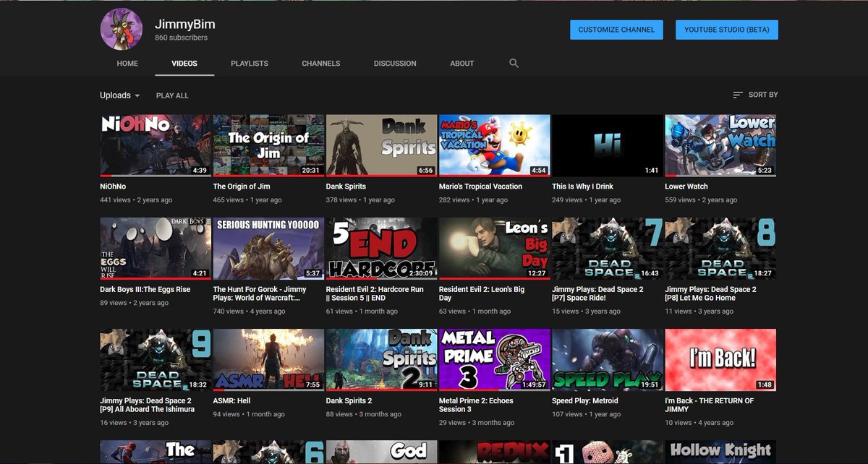
Task: Play the first Dank Spirits video thumbnail
Action: click(381, 146)
